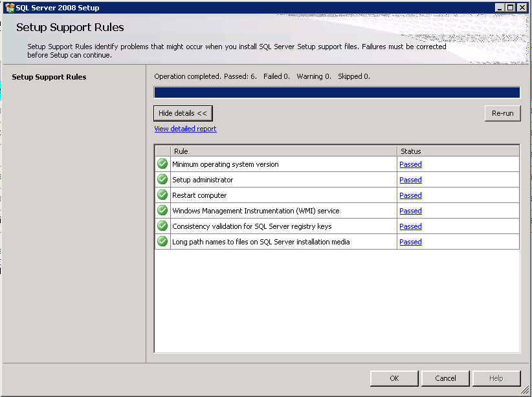This screenshot has width=532, height=397.
Task: Minimize the SQL Server 2008 Setup window
Action: point(499,8)
